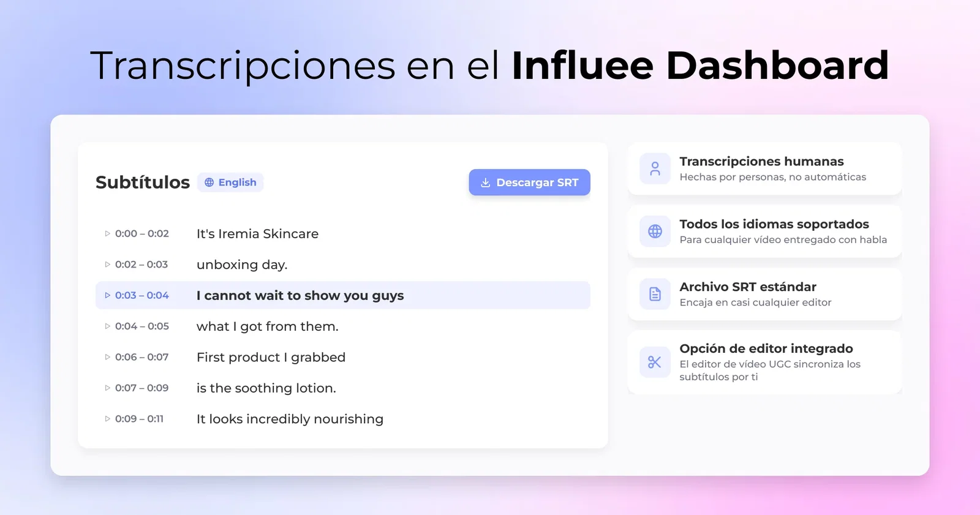The image size is (980, 515).
Task: Click the globe icon for Todos los idiomas
Action: (655, 231)
